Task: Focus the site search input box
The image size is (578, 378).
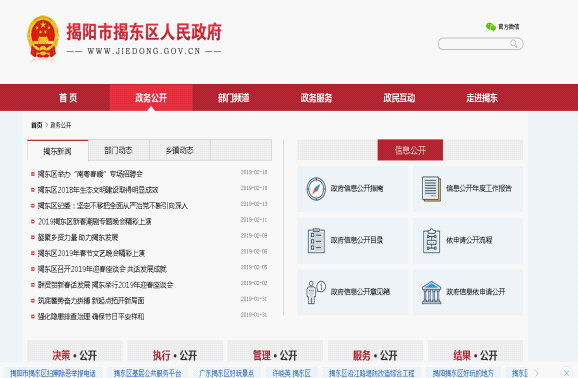Action: [x=480, y=44]
